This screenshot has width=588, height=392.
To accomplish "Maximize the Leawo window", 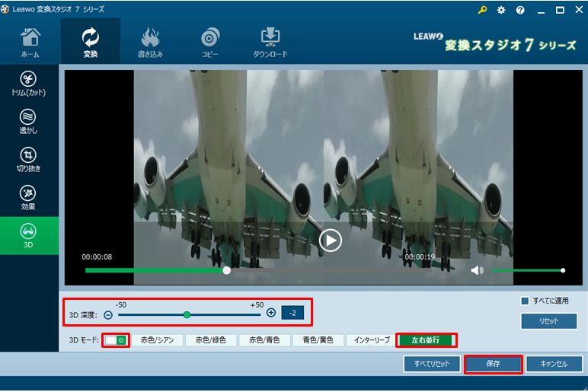I will pos(560,10).
